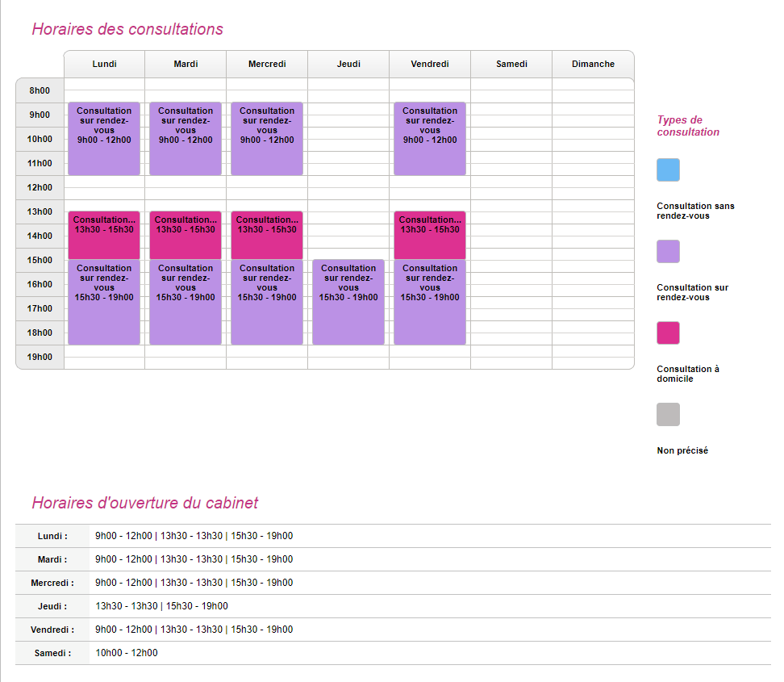Select the Samedi column header
Screen dimensions: 784x682
(x=511, y=64)
